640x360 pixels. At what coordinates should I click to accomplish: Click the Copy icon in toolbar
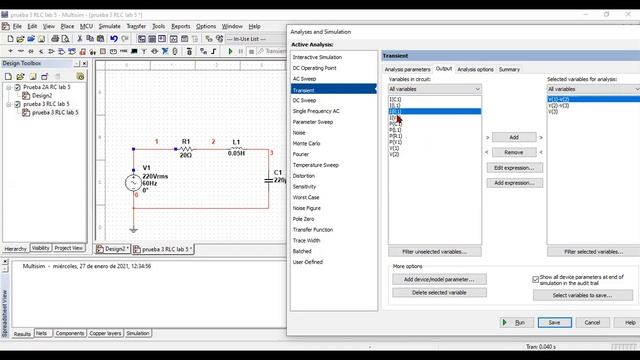[x=90, y=39]
